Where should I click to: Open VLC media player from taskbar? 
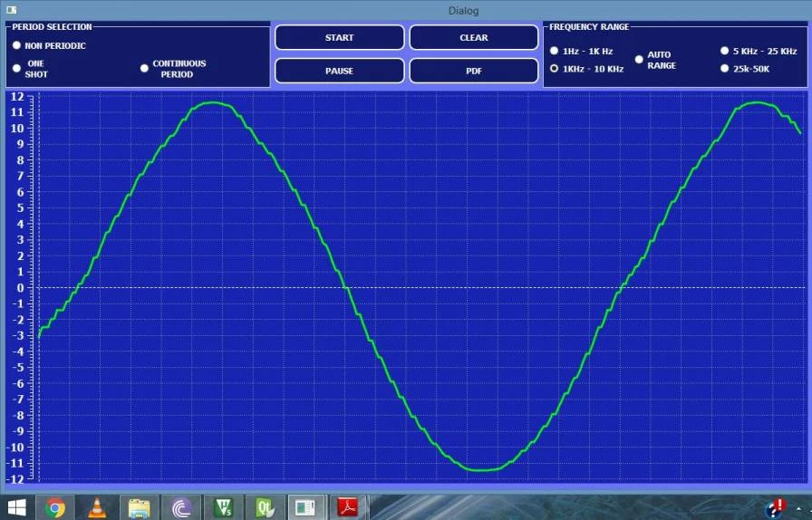[x=97, y=507]
